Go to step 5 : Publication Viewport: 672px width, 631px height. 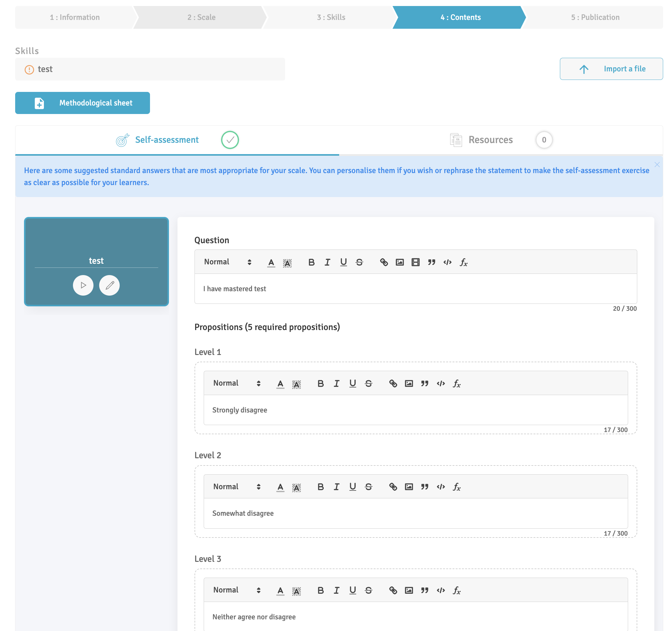click(x=595, y=17)
